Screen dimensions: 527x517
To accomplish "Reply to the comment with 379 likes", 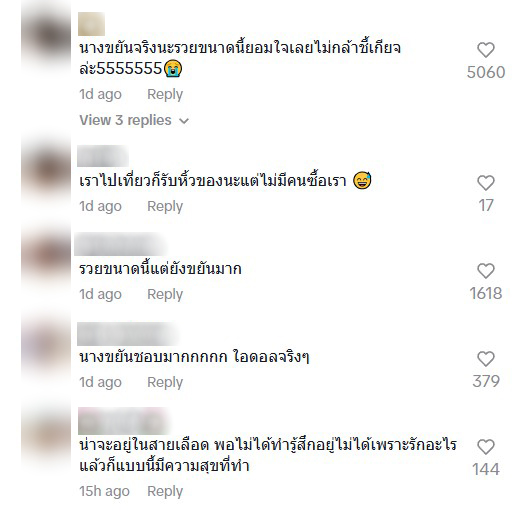I will (x=165, y=383).
